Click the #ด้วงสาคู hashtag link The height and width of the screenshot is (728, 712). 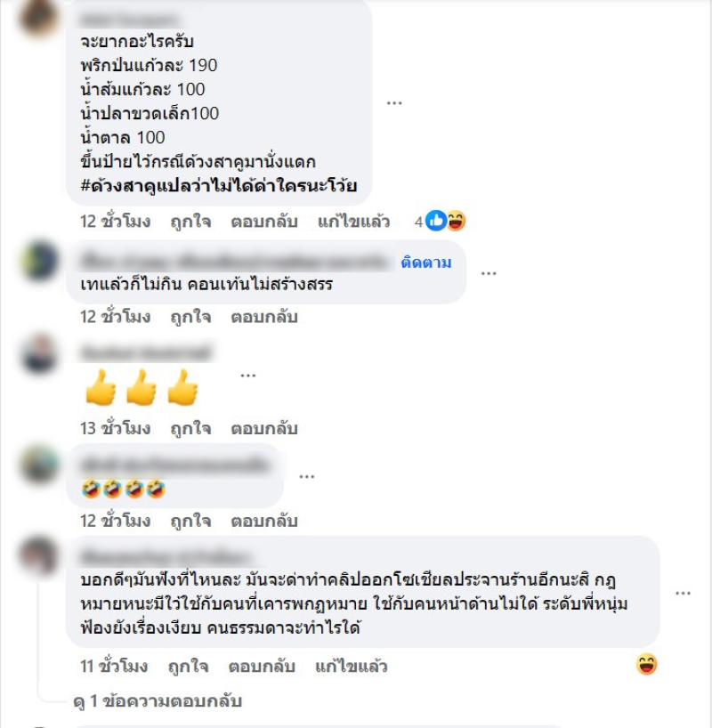coord(218,186)
